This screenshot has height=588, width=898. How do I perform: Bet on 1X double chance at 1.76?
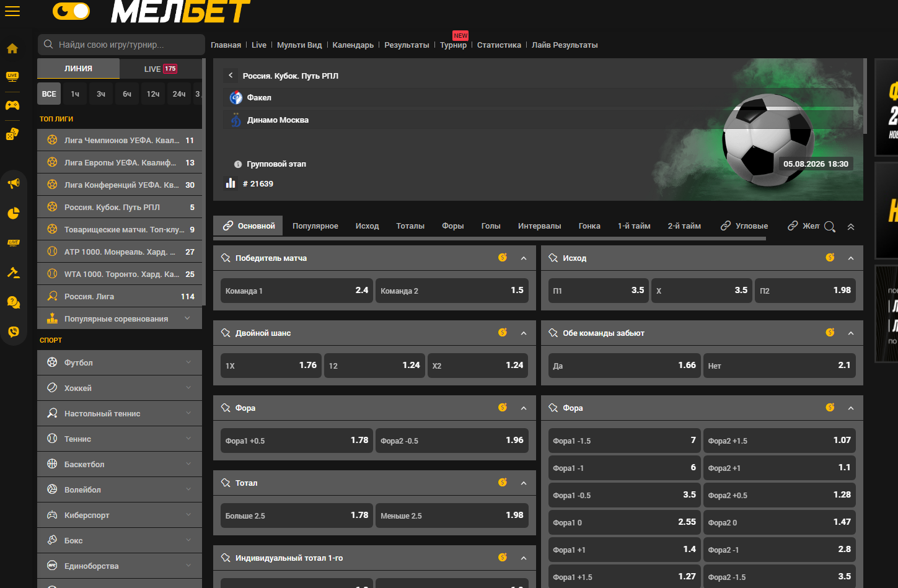pos(271,366)
